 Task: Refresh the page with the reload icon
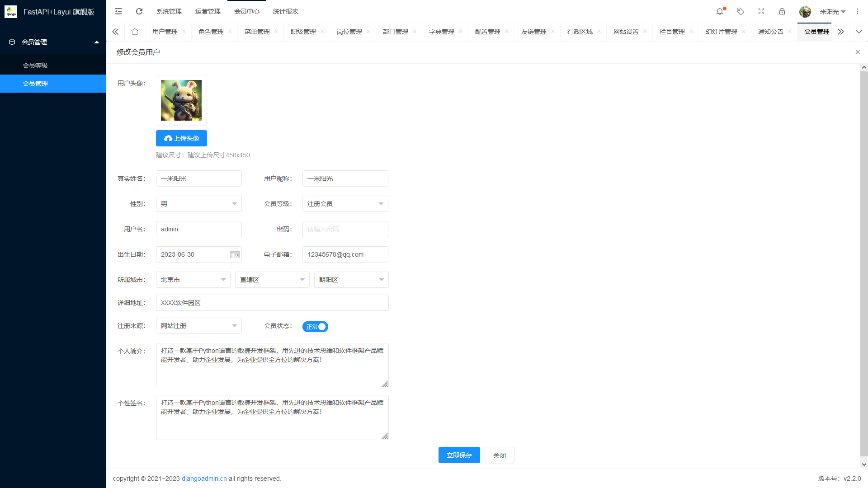(139, 11)
